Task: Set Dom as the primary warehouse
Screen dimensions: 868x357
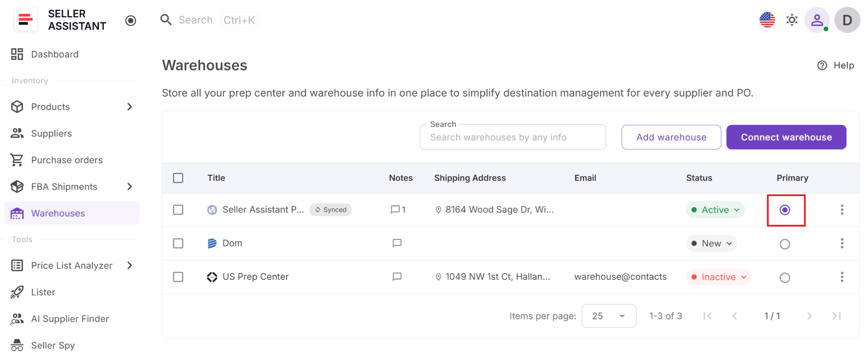Action: click(x=785, y=244)
